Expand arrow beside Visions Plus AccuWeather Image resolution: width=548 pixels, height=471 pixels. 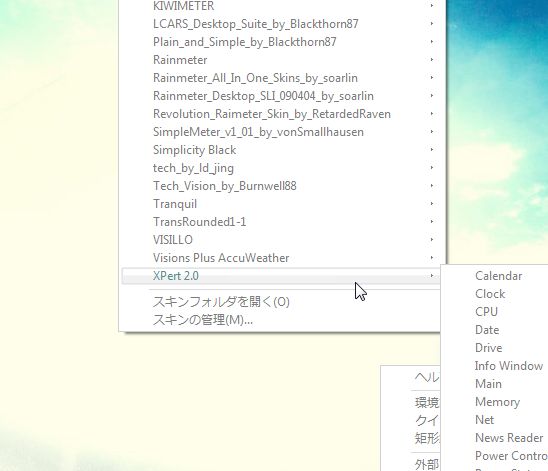[432, 258]
